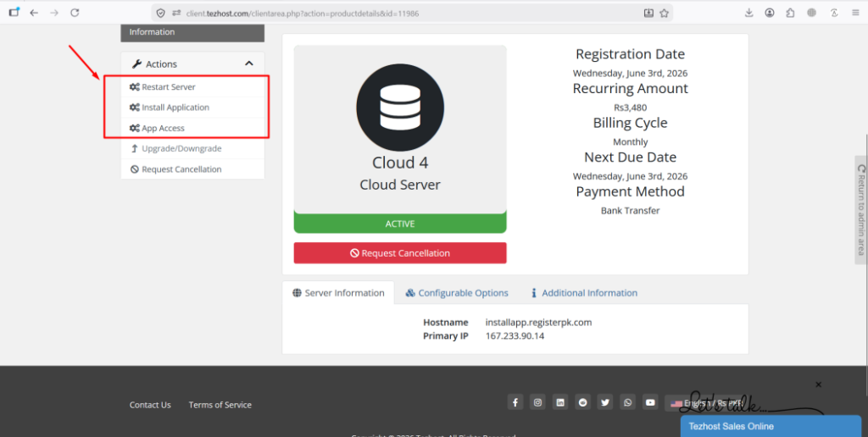This screenshot has height=437, width=868.
Task: Open Reddit social icon in footer
Action: [583, 402]
